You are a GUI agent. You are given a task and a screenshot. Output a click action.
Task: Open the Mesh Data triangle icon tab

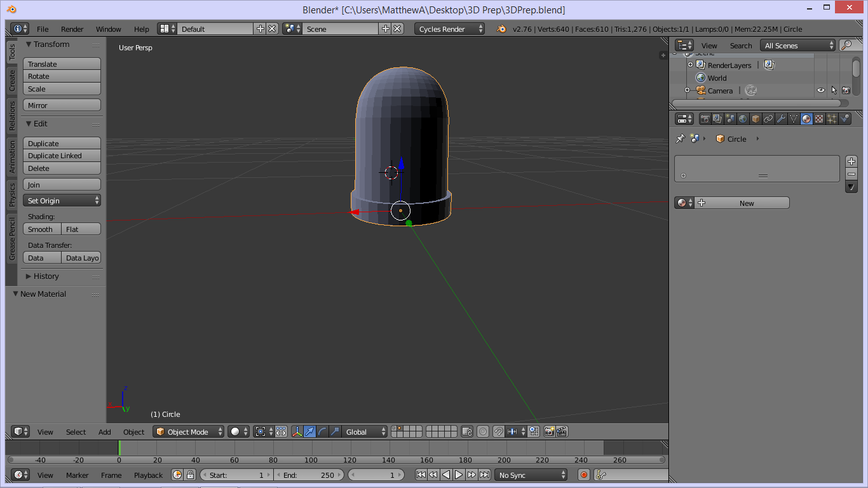[x=794, y=119]
